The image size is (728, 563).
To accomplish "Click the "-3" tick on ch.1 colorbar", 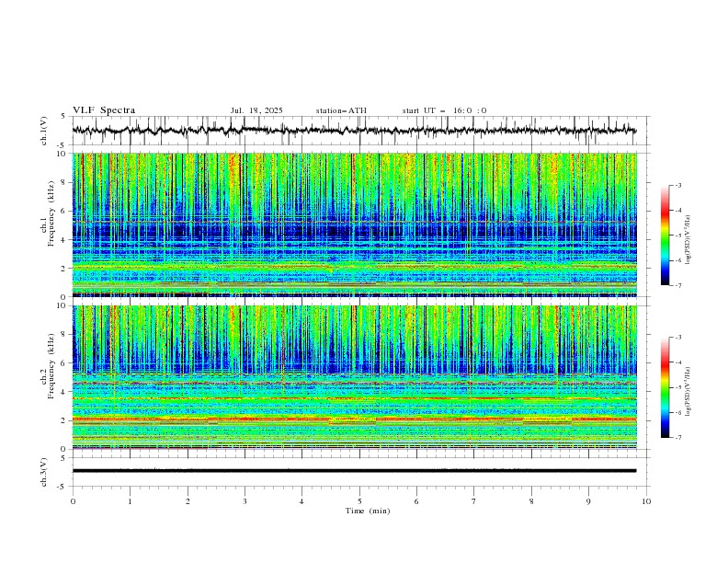I will coord(678,185).
